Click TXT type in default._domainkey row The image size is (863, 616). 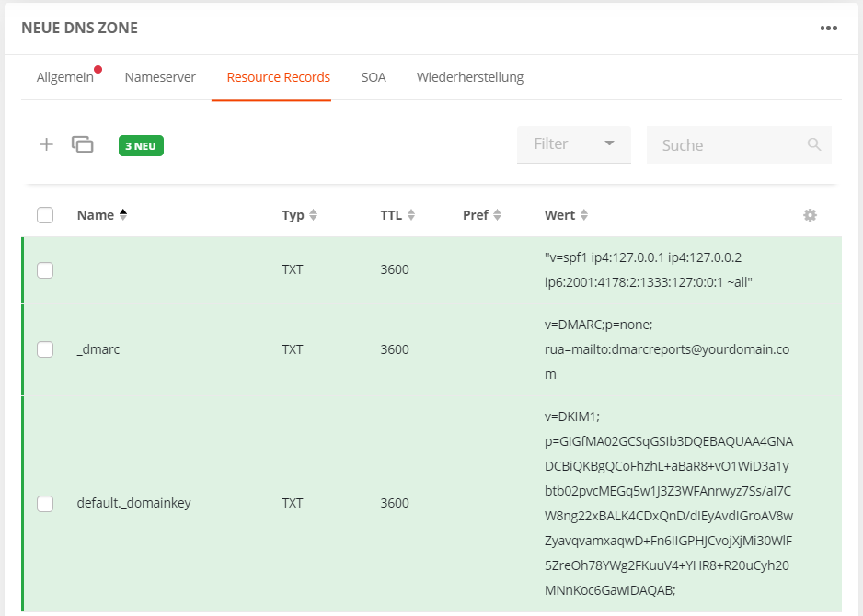click(x=293, y=503)
